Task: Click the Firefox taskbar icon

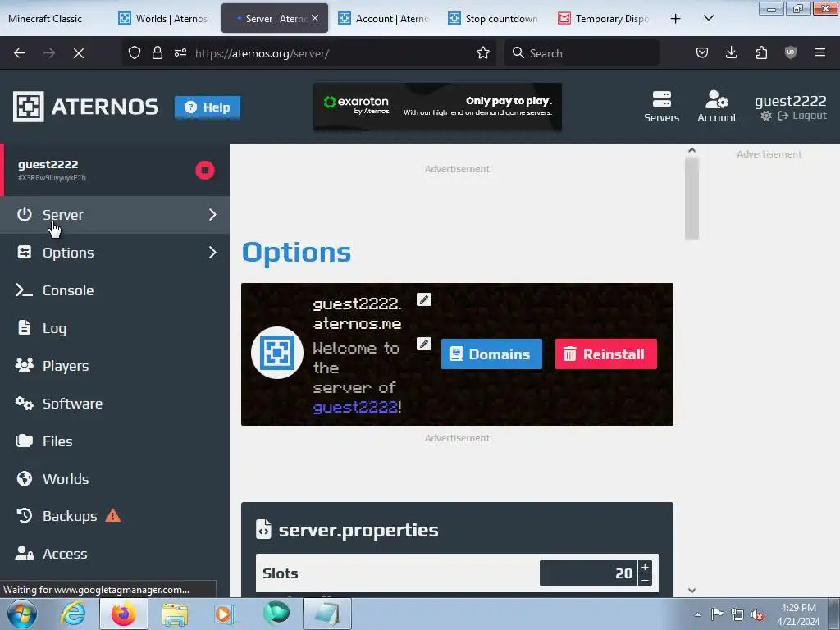Action: (x=123, y=614)
